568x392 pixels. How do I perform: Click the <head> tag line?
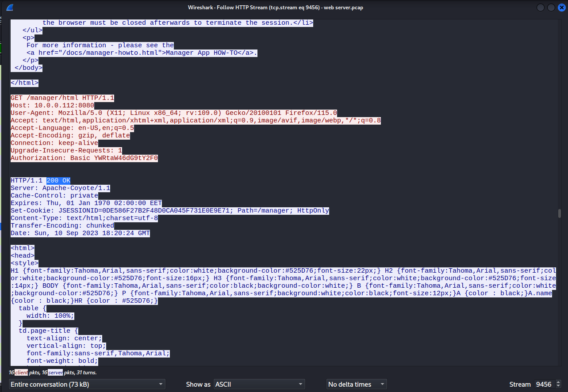coord(23,255)
